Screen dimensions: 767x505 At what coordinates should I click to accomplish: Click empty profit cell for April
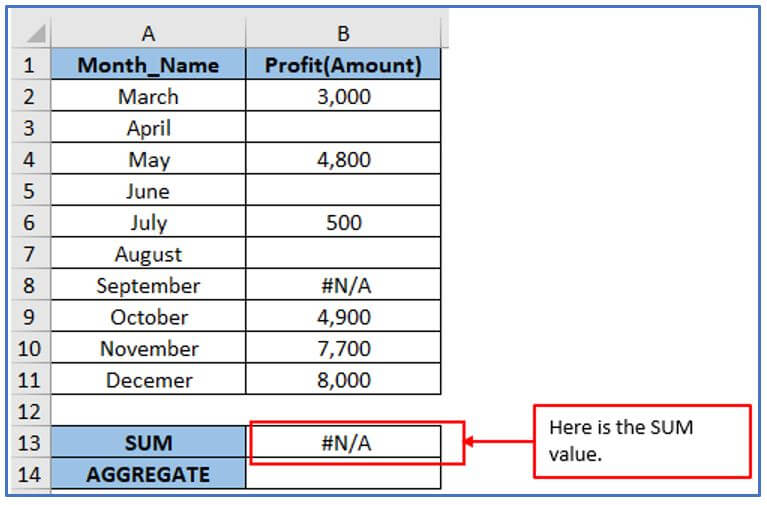coord(343,127)
